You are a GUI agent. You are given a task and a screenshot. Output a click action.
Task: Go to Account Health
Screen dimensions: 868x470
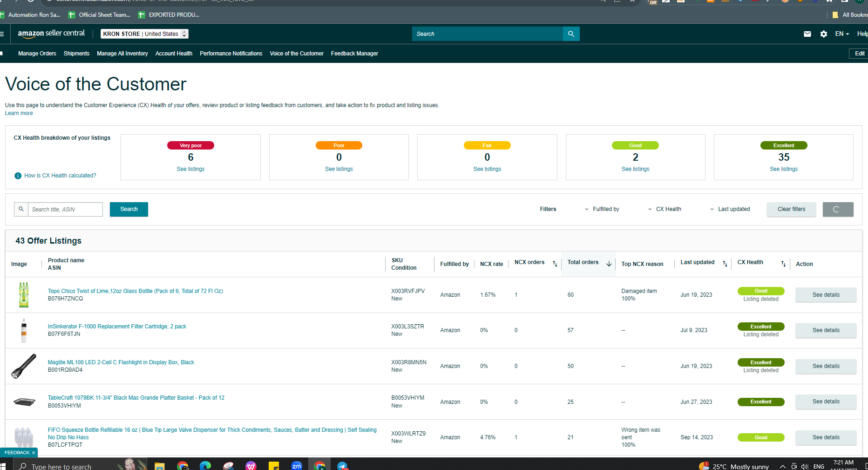coord(174,54)
